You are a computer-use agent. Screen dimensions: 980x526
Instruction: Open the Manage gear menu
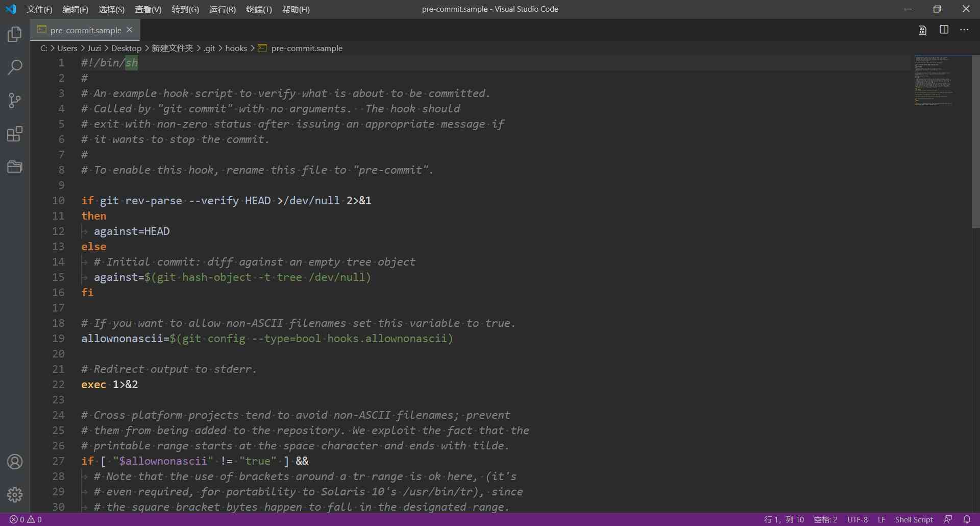coord(15,494)
